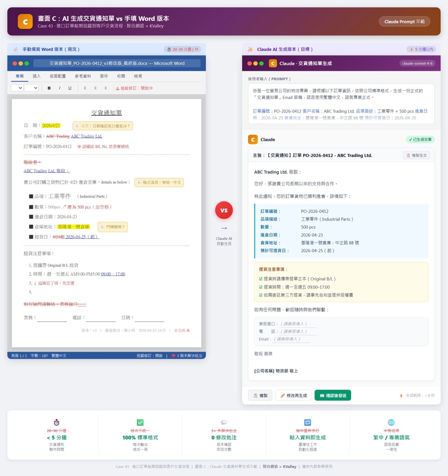Click the align left icon

[x=85, y=88]
